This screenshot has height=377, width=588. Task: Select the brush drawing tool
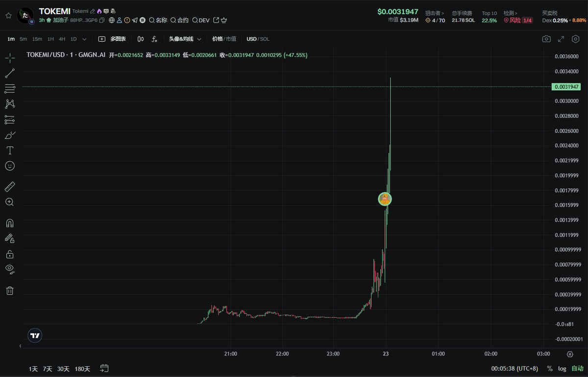[x=10, y=135]
